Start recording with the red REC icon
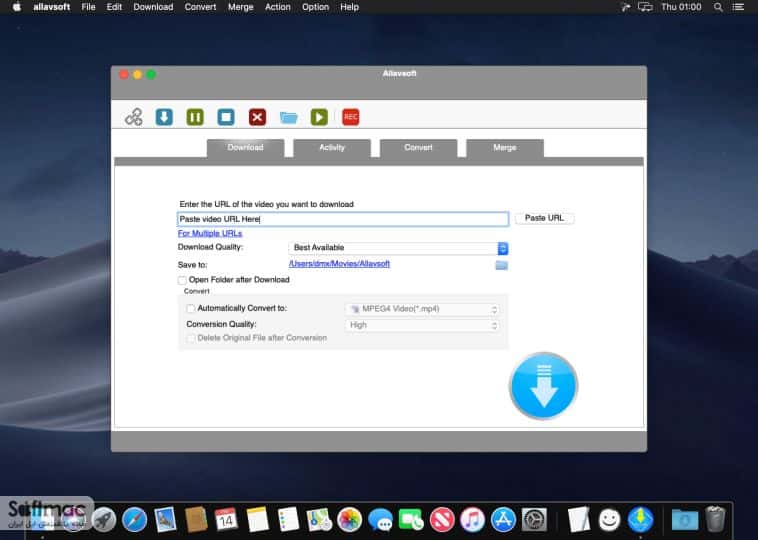 [350, 117]
